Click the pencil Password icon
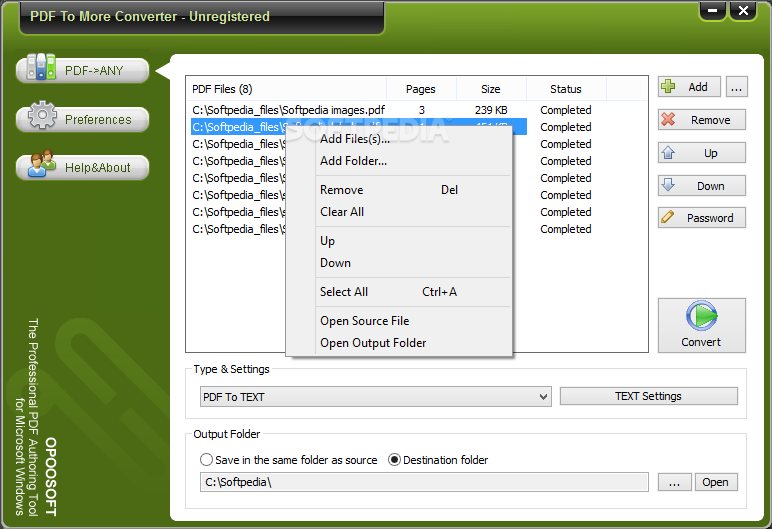 (x=668, y=217)
